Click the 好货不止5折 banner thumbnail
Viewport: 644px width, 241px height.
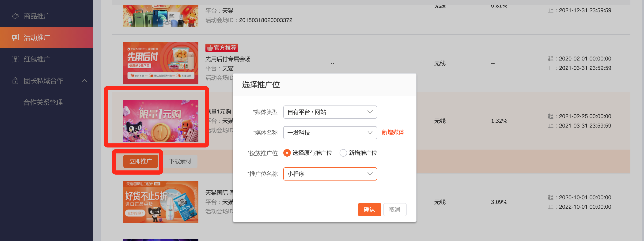coord(161,202)
